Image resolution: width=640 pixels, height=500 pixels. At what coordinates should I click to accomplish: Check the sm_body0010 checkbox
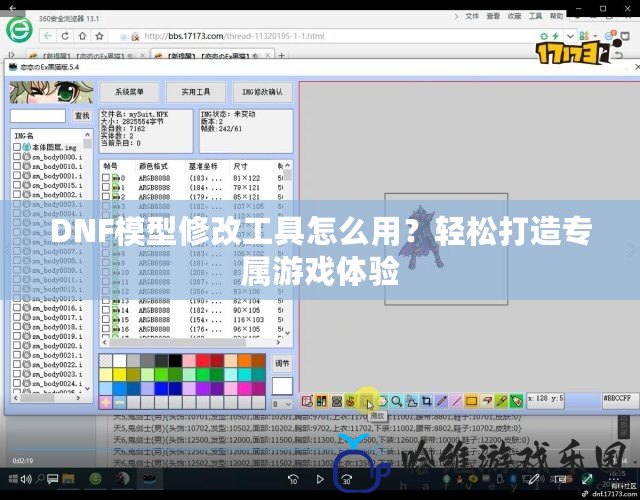[17, 166]
